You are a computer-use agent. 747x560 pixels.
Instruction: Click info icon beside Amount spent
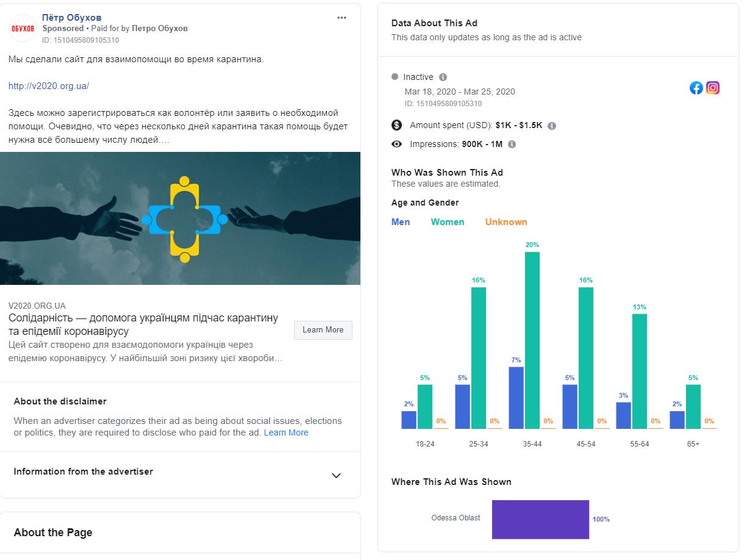click(552, 126)
